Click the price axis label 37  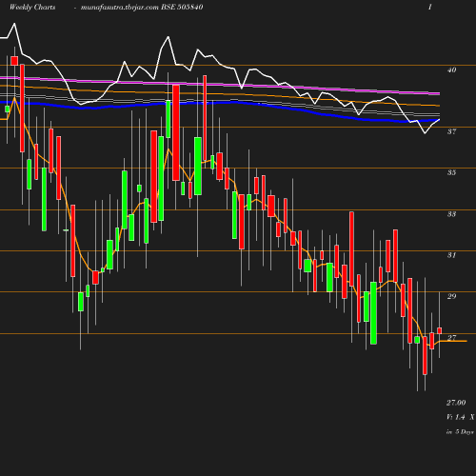coord(451,131)
